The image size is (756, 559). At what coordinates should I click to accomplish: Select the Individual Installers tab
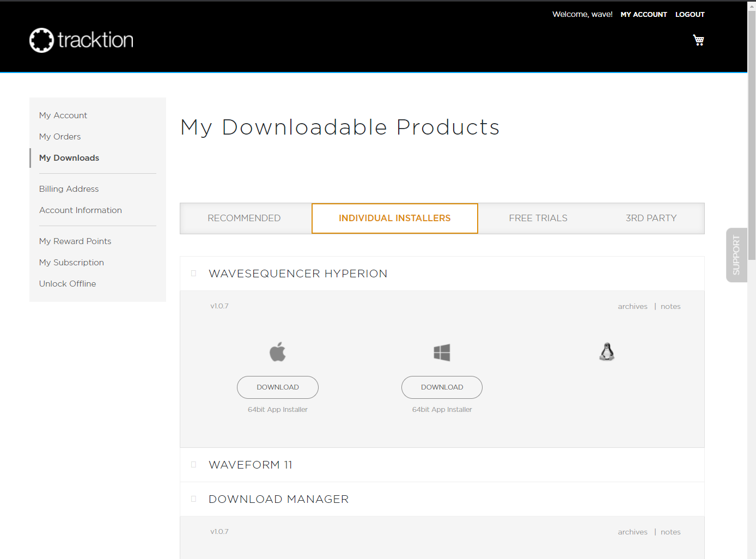click(395, 218)
